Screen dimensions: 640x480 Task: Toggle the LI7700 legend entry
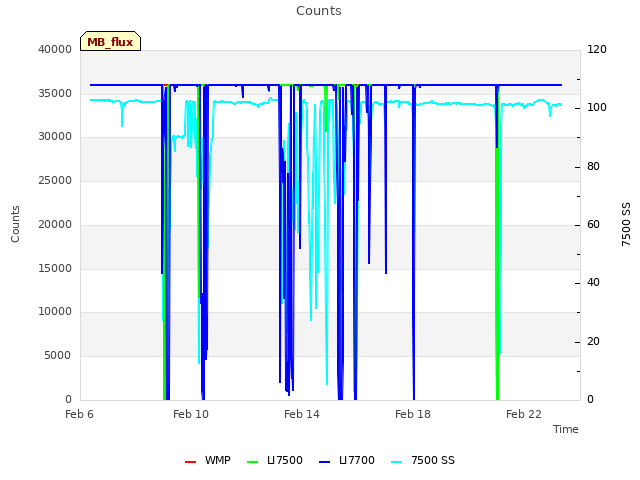[x=347, y=460]
